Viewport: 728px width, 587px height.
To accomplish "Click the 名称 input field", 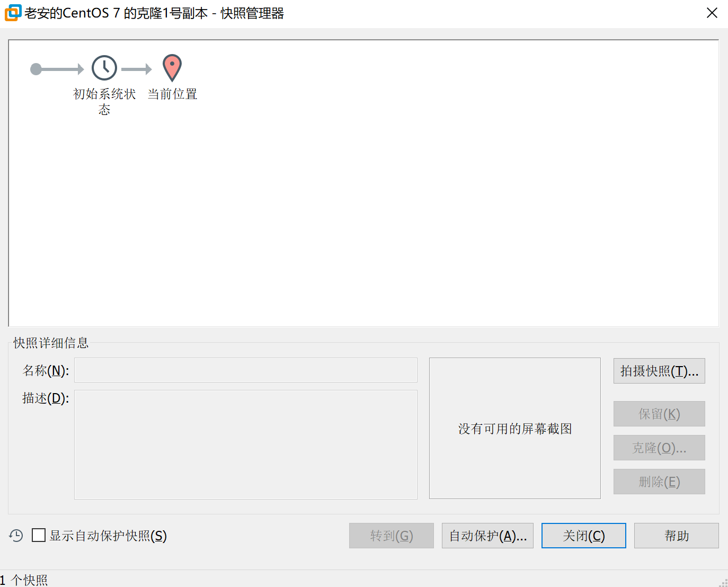I will point(246,370).
